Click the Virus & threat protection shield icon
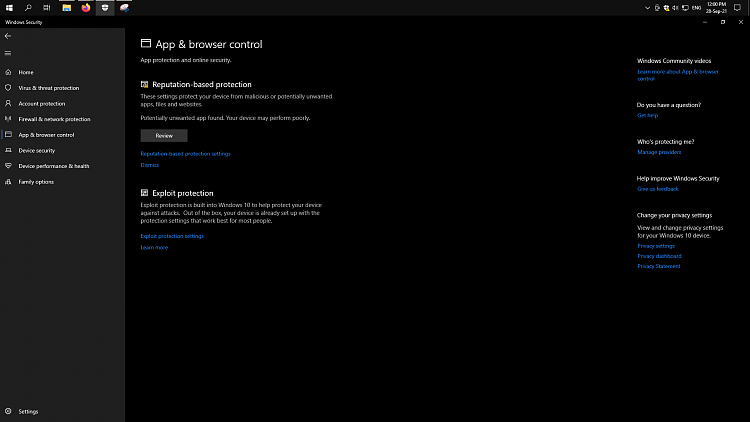 tap(8, 88)
